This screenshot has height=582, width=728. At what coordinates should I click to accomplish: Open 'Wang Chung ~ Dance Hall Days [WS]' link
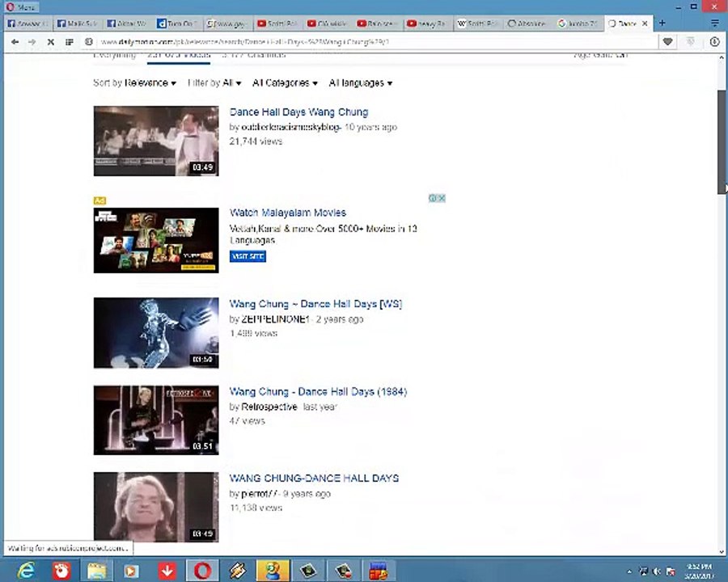315,304
